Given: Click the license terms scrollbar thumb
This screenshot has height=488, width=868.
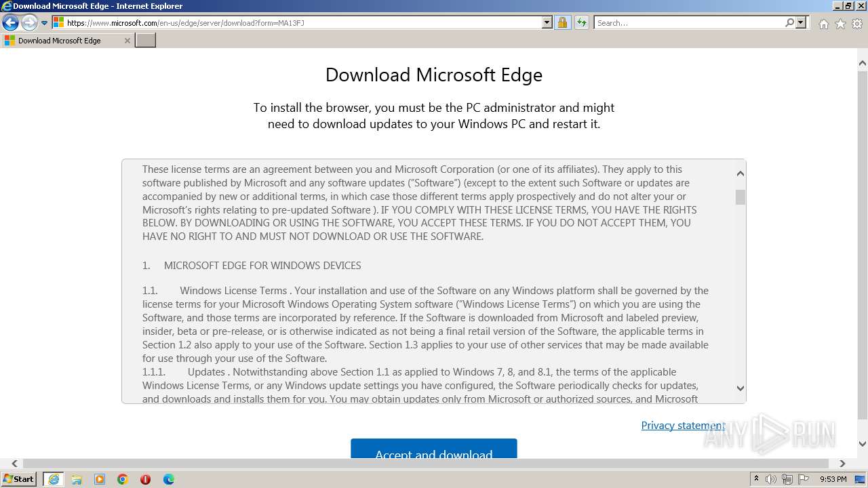Looking at the screenshot, I should pos(740,197).
